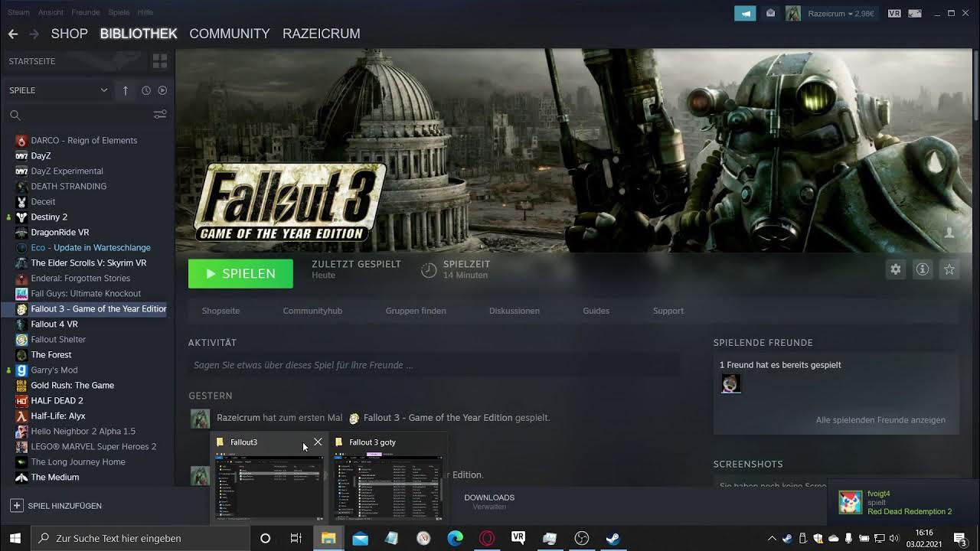Select Garry's Mod in game list
The image size is (980, 551).
point(54,370)
